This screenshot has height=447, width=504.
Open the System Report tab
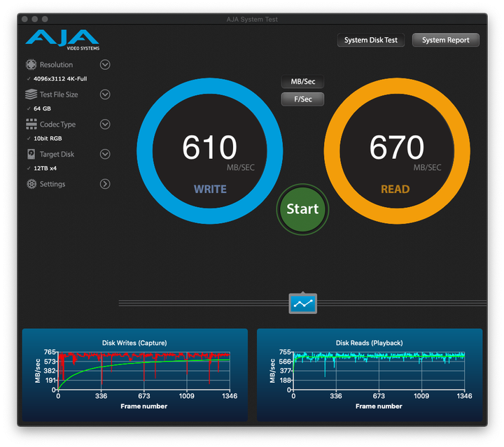click(x=445, y=41)
